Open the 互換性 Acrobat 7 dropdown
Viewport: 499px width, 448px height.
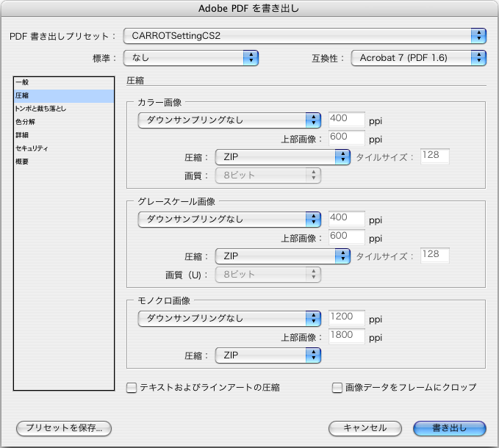(418, 58)
